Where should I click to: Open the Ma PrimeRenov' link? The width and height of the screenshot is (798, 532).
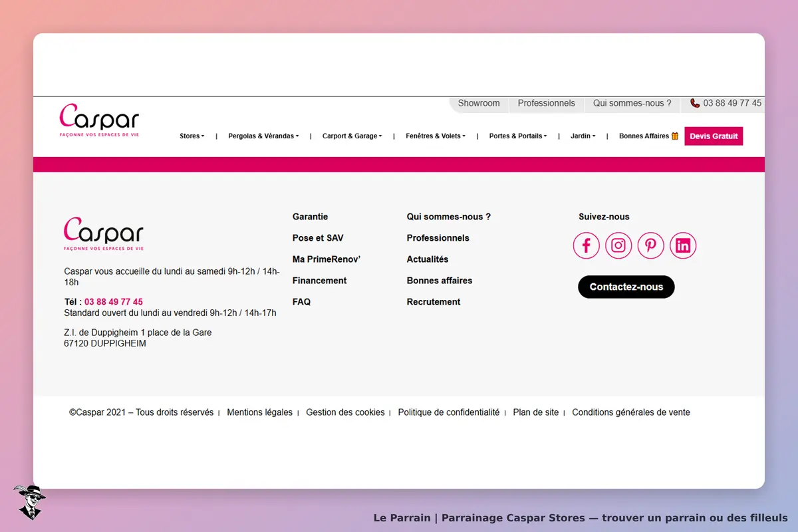[x=327, y=259]
